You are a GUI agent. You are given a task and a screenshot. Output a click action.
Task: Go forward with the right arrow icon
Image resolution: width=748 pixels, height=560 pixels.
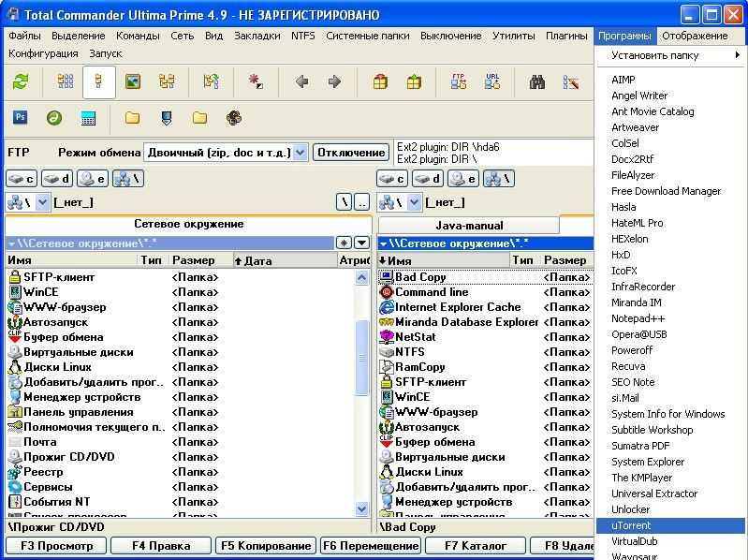pyautogui.click(x=334, y=81)
